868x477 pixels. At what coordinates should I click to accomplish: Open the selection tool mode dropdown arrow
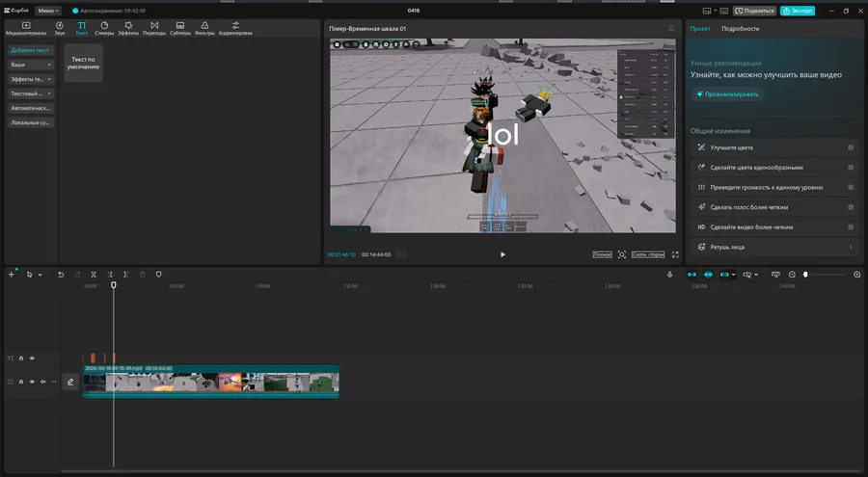(x=40, y=275)
